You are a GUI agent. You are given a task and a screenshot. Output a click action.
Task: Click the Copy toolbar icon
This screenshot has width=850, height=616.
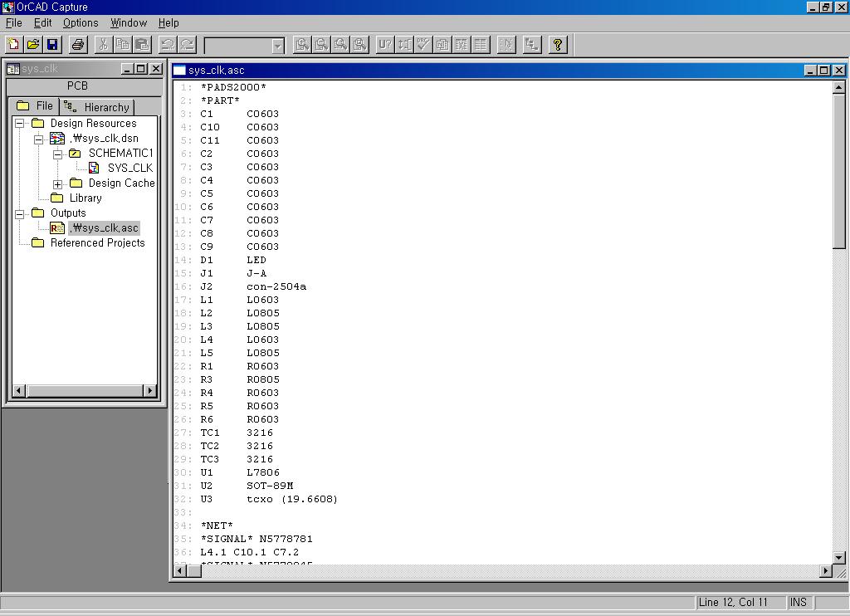point(123,45)
